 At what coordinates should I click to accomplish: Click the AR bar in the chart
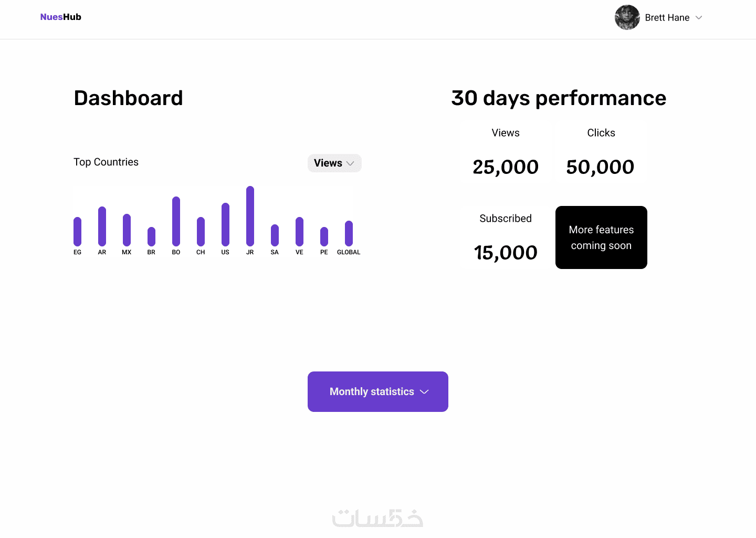click(x=102, y=226)
